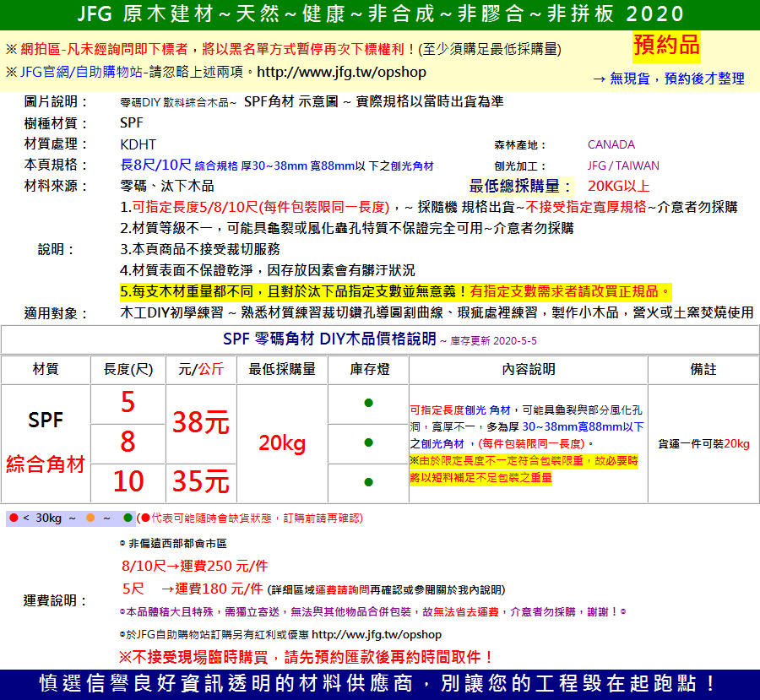Click the JFG官網/自助購物站 blue text
Screen dimensions: 760x700
pos(81,73)
